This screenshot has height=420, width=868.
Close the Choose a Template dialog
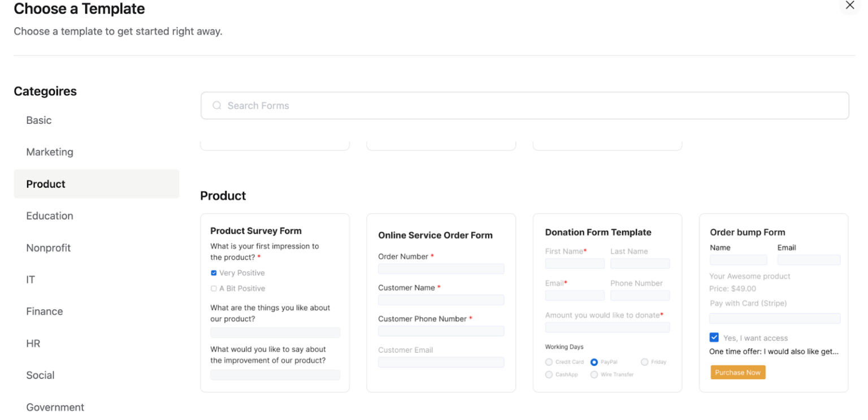point(849,5)
